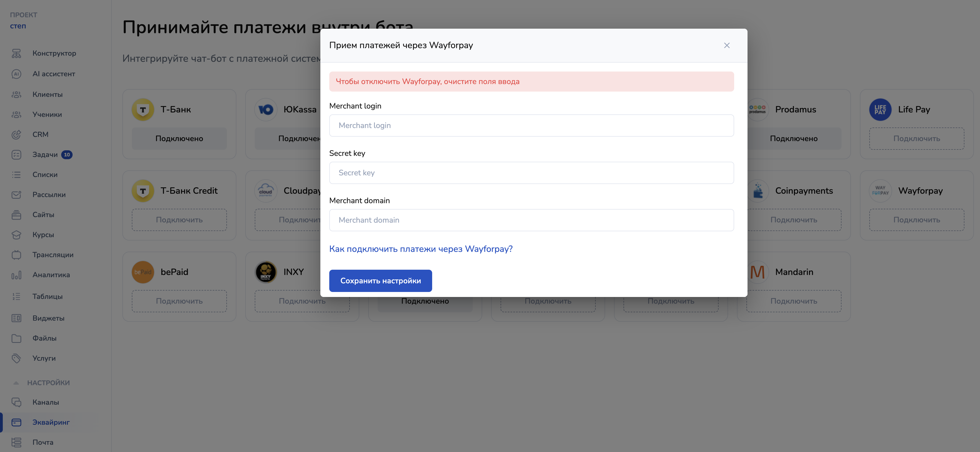The width and height of the screenshot is (980, 452).
Task: Go to the Курсы menu item
Action: (x=43, y=235)
